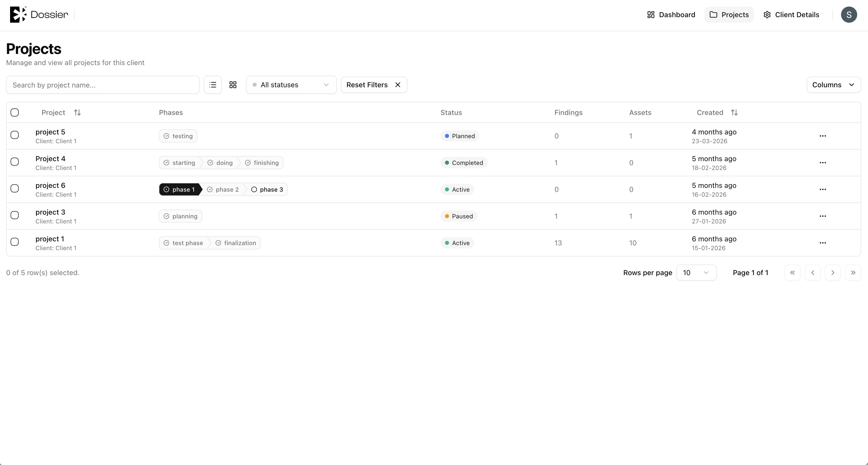Screen dimensions: 868x465
Task: Open project 1 by its name
Action: point(49,239)
